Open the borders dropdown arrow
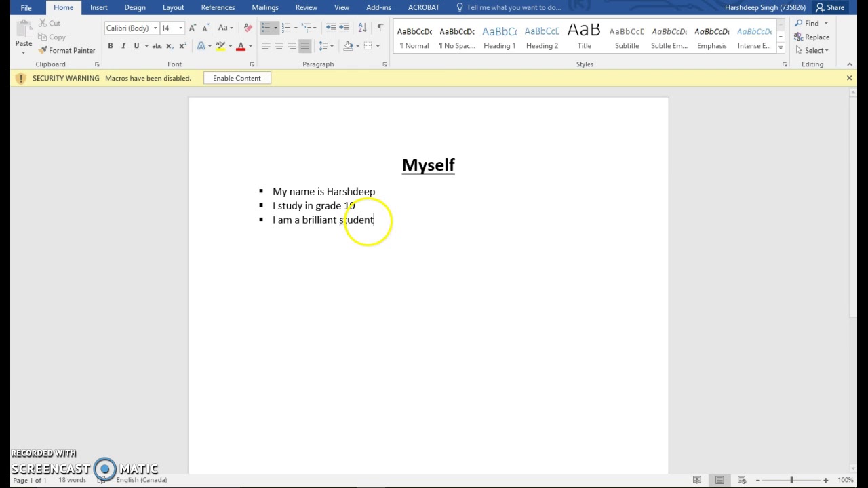This screenshot has height=488, width=868. pyautogui.click(x=377, y=46)
